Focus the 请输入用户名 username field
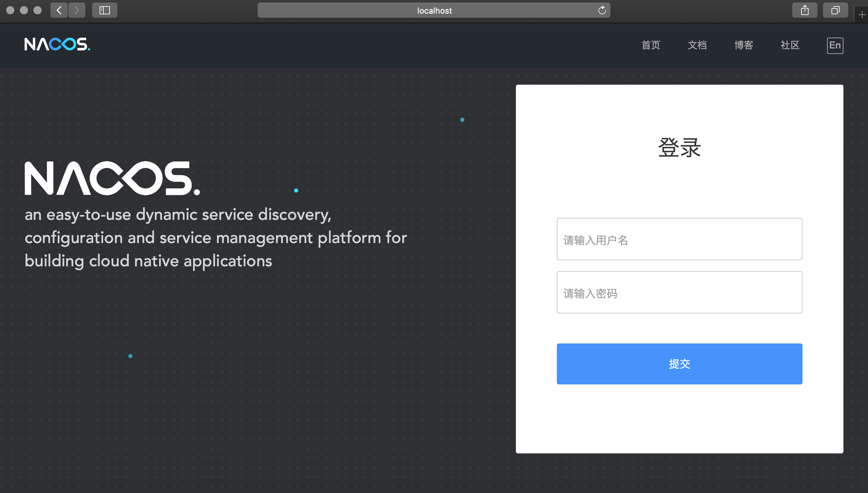The height and width of the screenshot is (493, 868). [x=679, y=239]
